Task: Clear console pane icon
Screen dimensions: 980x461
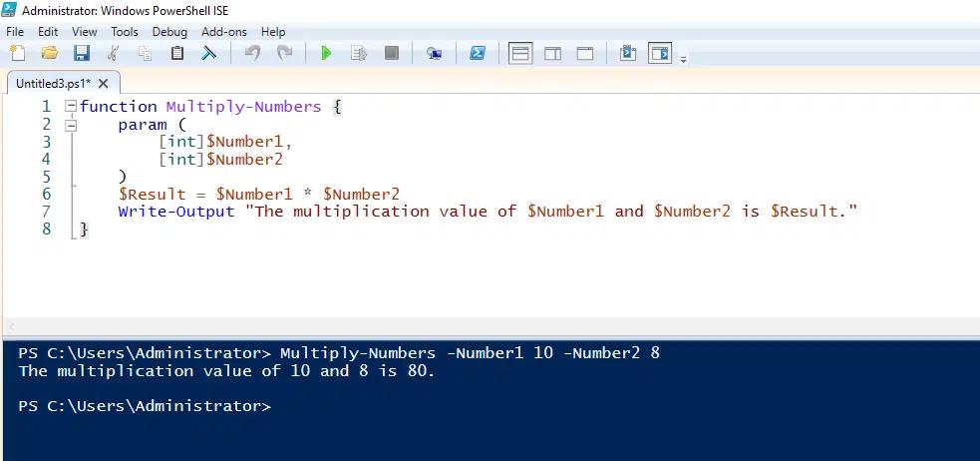Action: click(208, 53)
